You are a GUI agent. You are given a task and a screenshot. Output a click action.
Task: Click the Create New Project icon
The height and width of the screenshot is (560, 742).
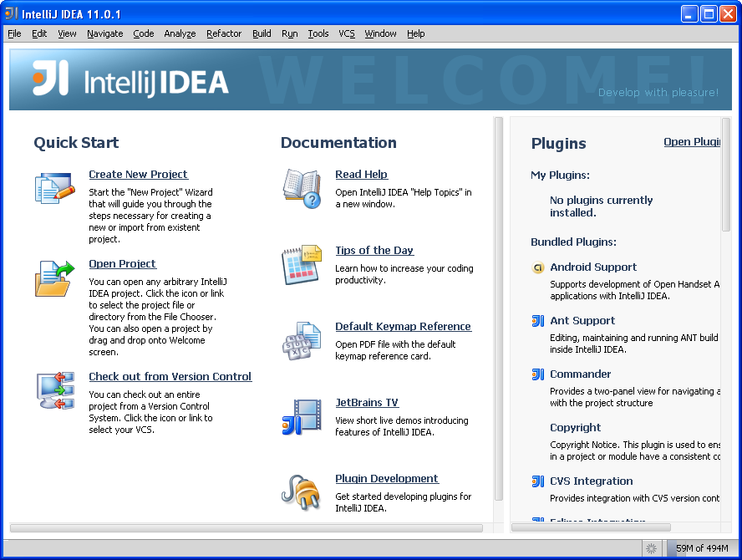[55, 188]
